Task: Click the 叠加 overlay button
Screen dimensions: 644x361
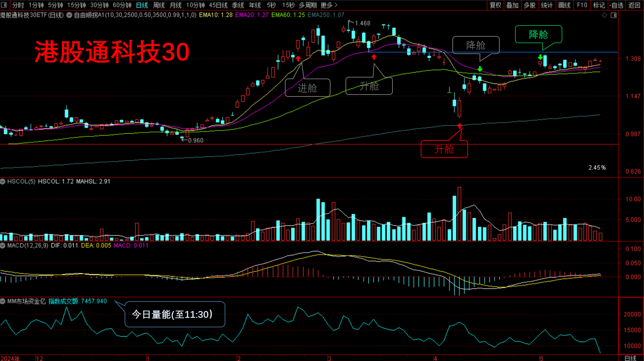Action: click(512, 5)
